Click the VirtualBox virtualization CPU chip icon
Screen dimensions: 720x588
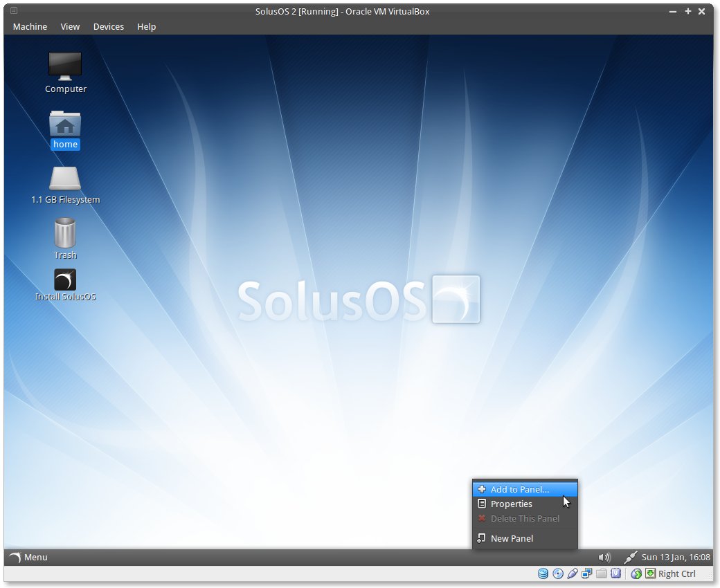point(615,573)
